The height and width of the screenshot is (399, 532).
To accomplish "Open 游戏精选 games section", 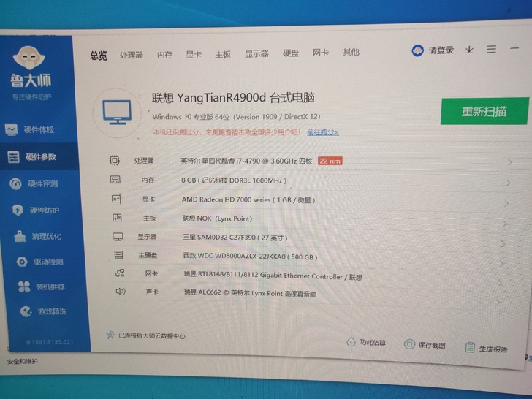I will (x=43, y=311).
